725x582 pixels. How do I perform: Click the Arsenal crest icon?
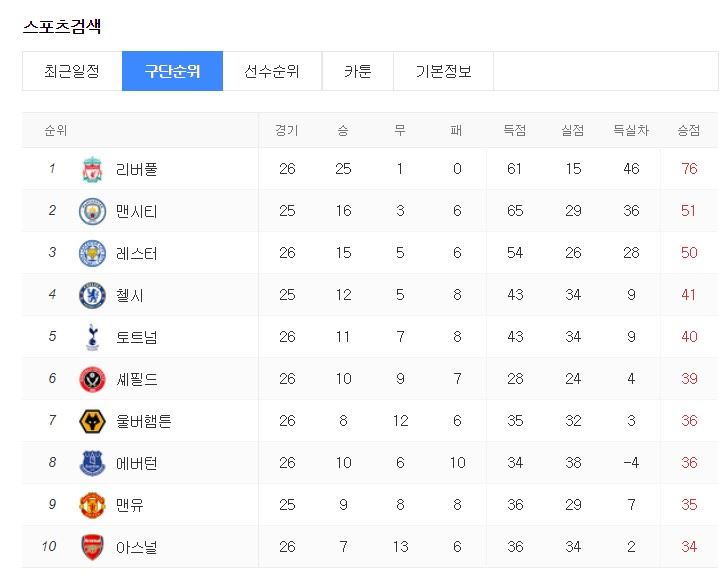tap(92, 547)
